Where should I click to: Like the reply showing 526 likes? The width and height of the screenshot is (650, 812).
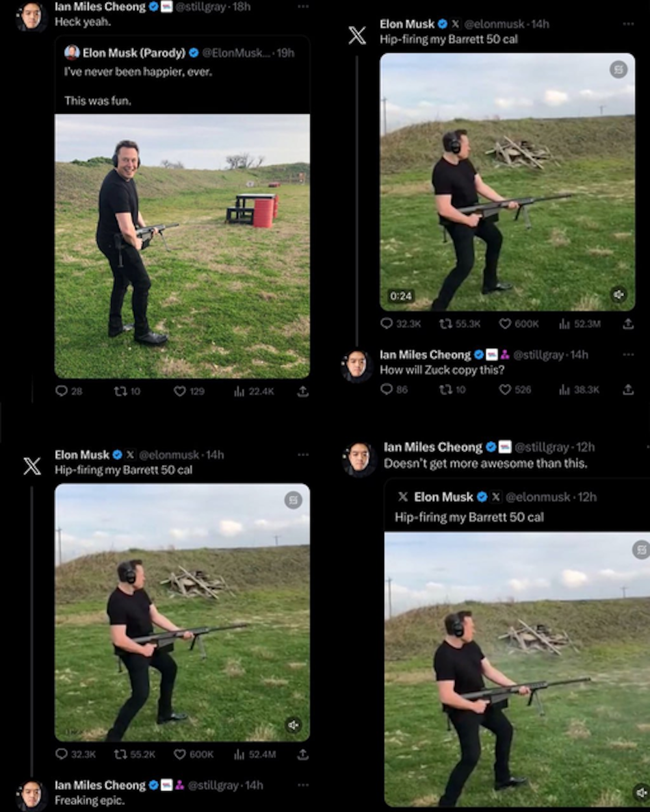tap(505, 389)
